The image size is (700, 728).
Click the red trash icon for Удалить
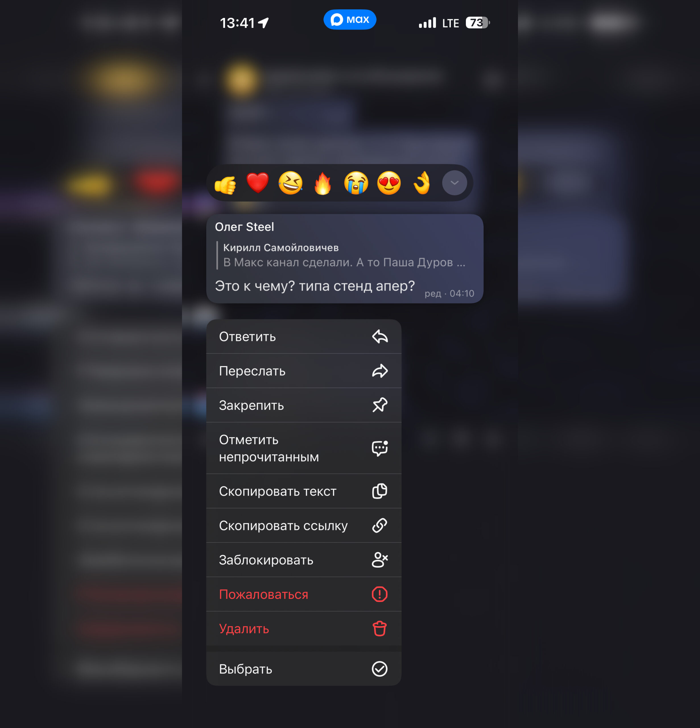click(380, 628)
